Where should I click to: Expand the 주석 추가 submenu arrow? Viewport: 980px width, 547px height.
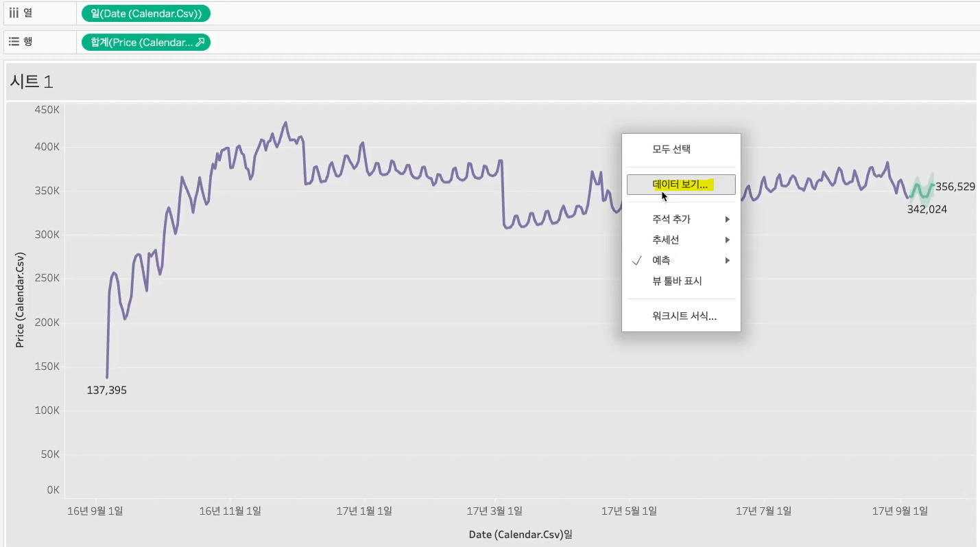point(728,220)
